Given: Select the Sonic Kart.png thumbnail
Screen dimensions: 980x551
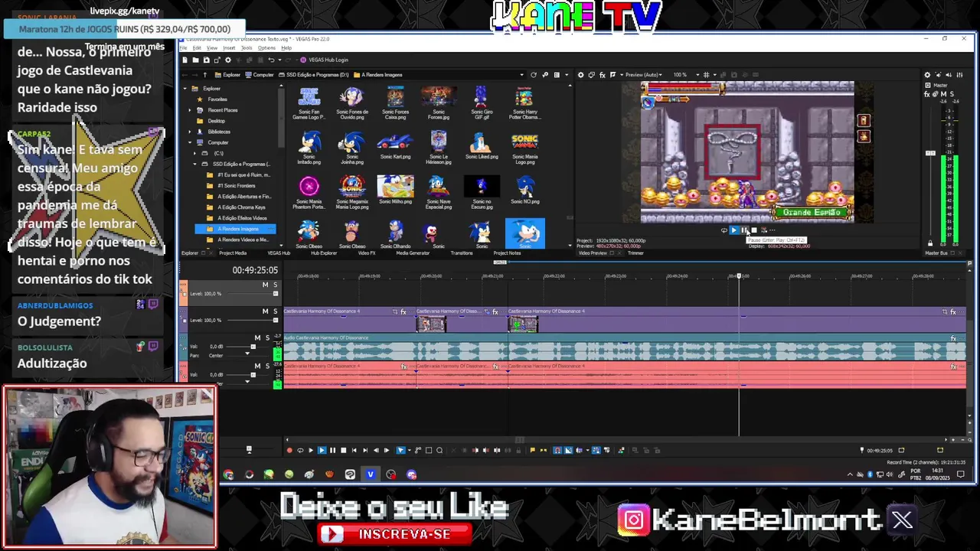Looking at the screenshot, I should coord(395,145).
